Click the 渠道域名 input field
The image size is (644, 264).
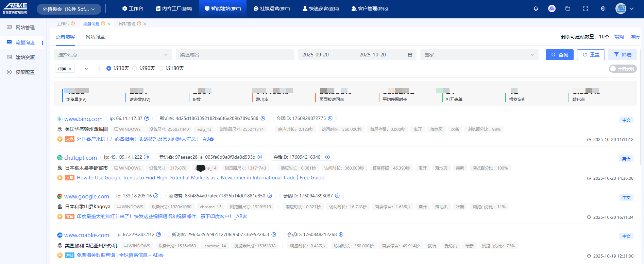235,55
